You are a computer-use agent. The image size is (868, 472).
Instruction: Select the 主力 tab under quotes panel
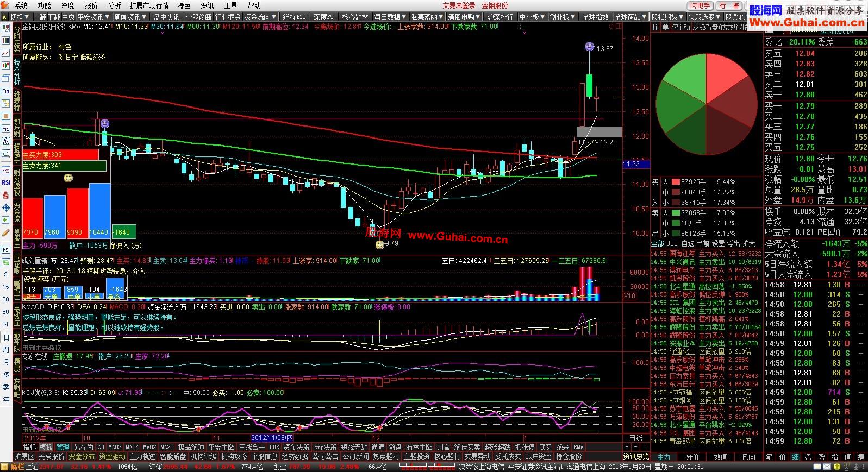tap(664, 457)
